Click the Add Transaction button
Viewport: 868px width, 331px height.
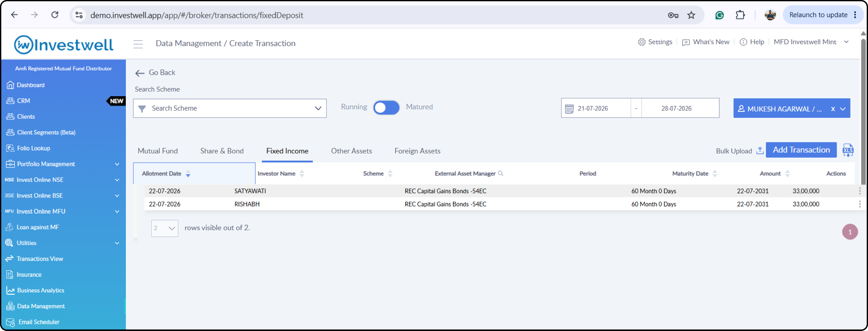pos(801,150)
